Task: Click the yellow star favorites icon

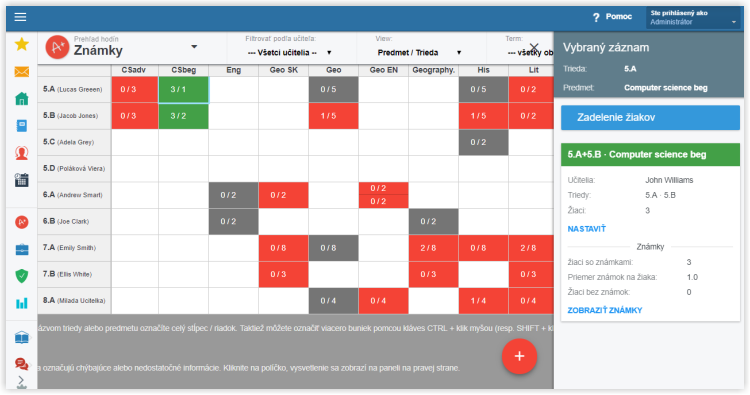Action: click(x=22, y=44)
